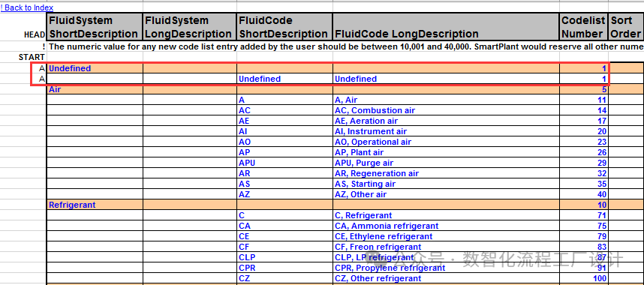Select the CPR short description cell

click(x=284, y=268)
